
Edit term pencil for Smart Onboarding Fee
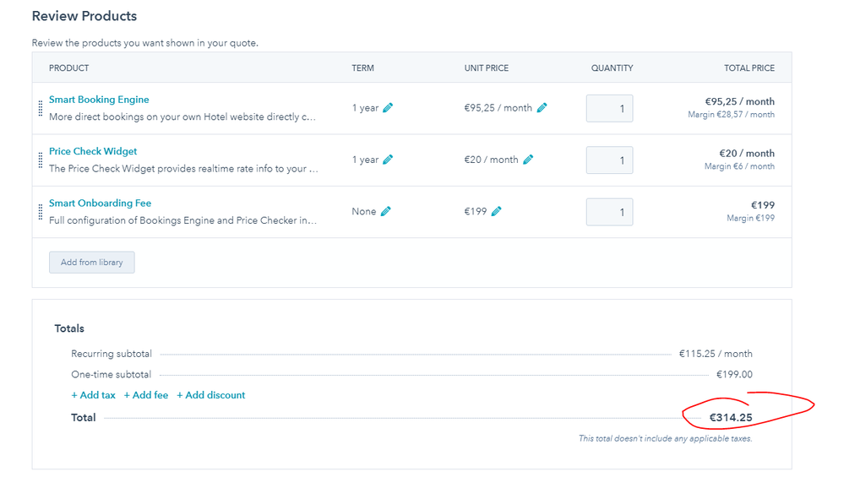pos(385,211)
